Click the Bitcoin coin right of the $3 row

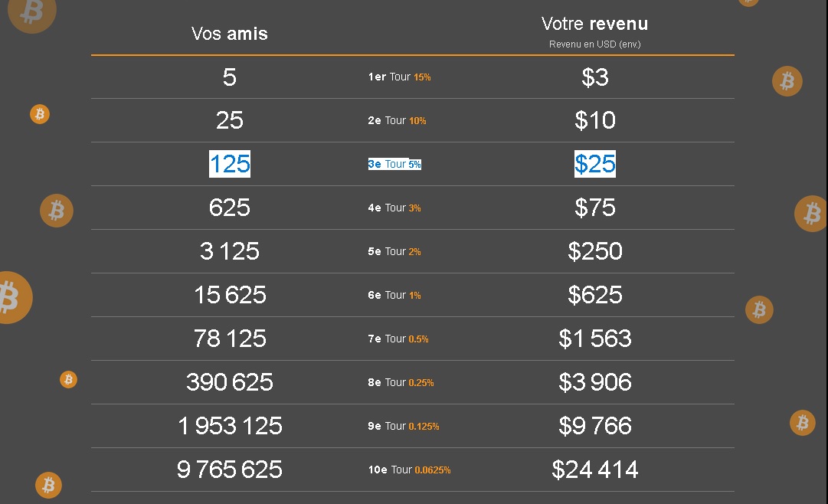pos(787,81)
